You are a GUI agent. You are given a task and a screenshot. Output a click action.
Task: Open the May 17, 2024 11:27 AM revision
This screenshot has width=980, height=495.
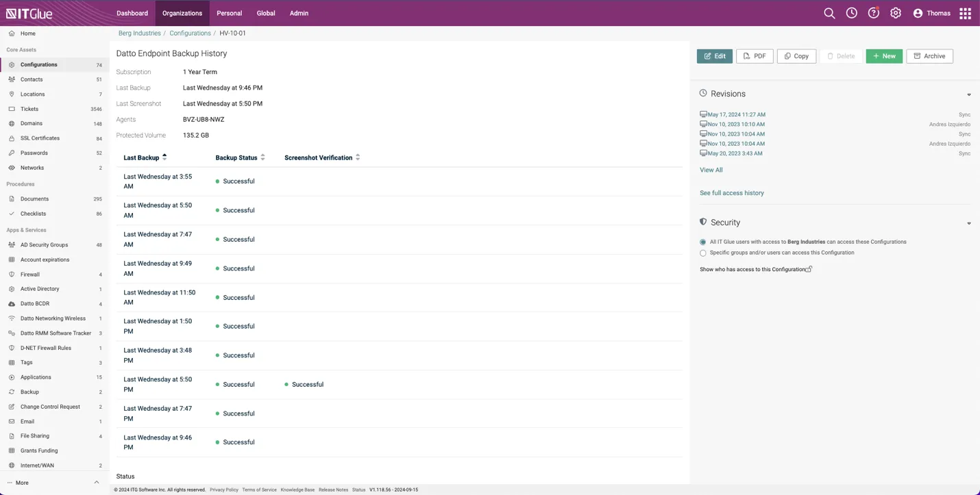pos(736,115)
